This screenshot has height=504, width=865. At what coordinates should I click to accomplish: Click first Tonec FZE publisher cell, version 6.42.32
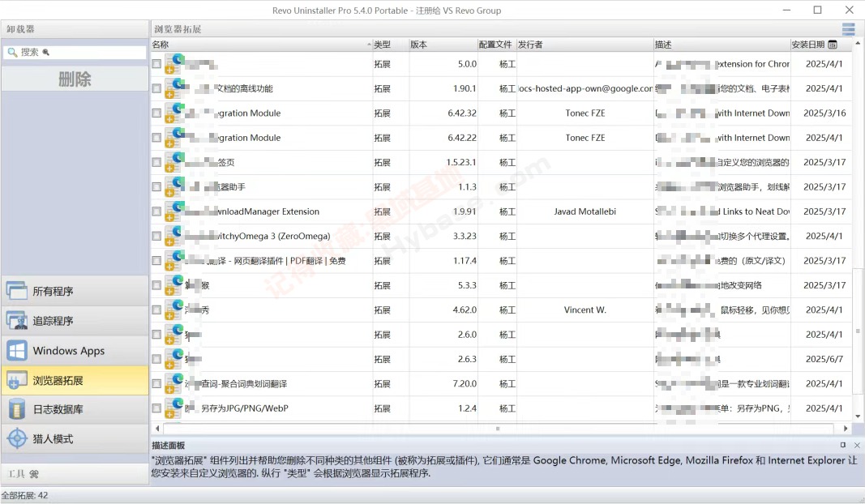pos(585,113)
